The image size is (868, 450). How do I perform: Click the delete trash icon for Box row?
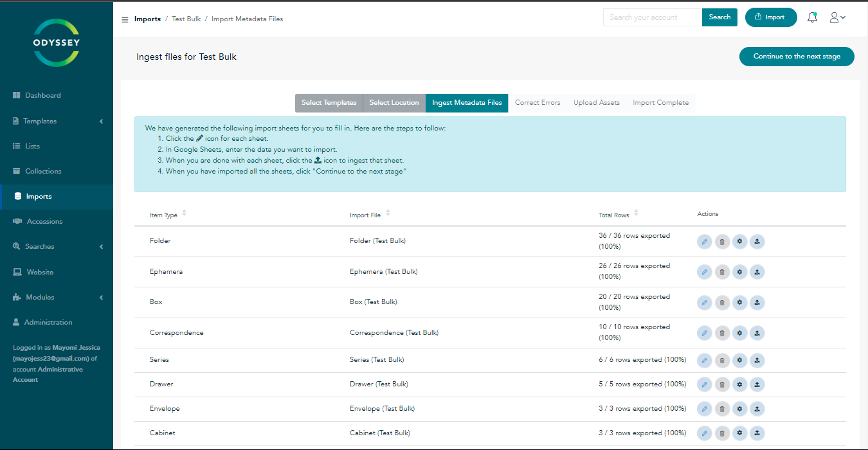pyautogui.click(x=722, y=302)
